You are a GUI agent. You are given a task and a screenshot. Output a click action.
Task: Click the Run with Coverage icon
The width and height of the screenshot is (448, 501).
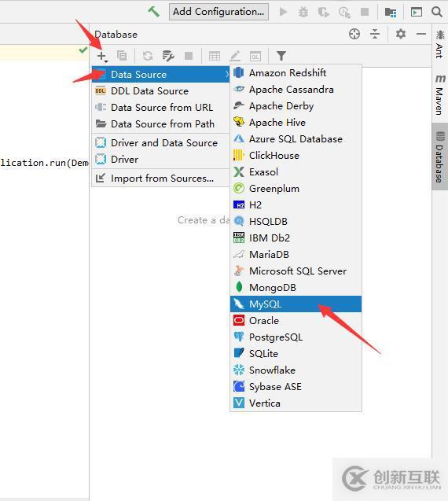[x=324, y=13]
